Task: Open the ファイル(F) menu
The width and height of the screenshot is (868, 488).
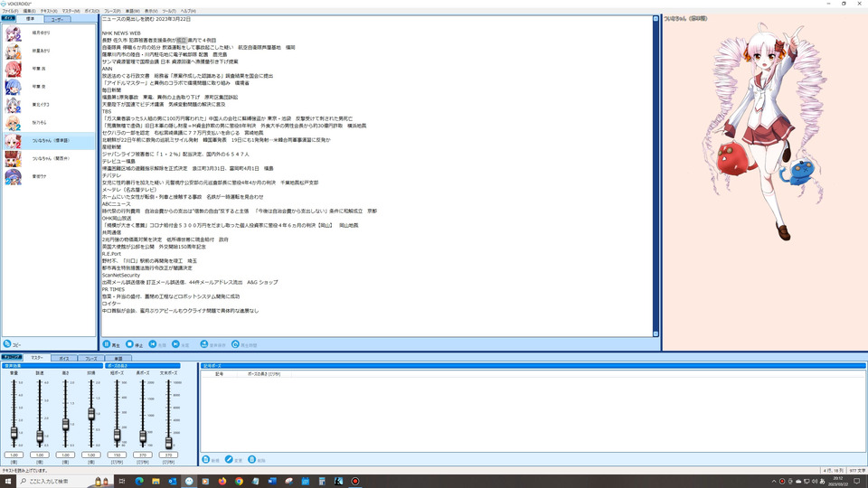Action: point(10,11)
